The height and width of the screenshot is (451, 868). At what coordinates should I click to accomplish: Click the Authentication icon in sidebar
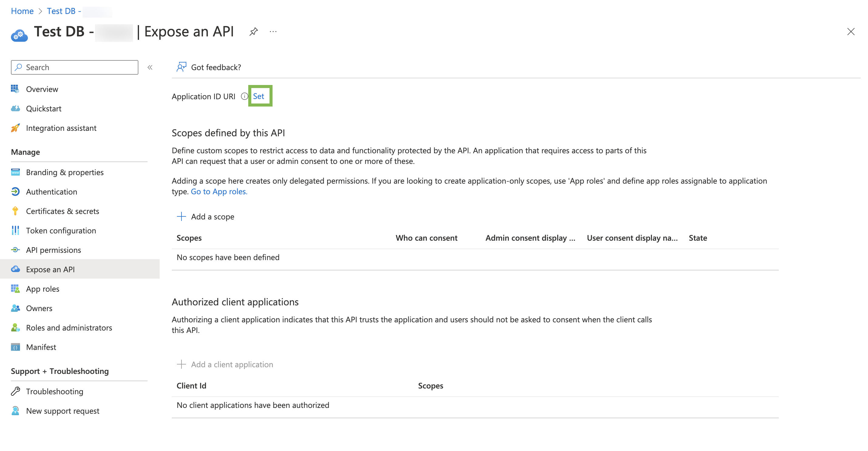15,192
